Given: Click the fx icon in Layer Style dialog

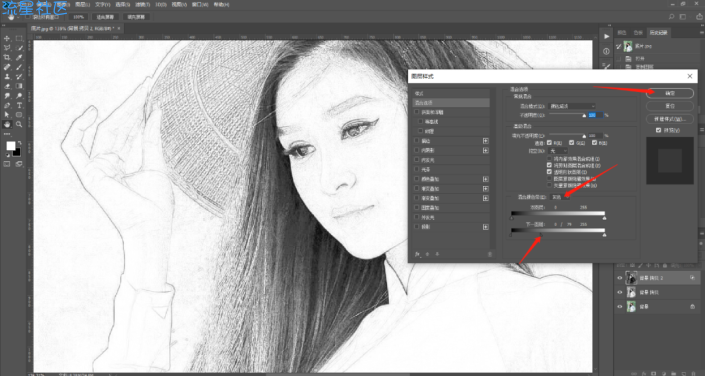Looking at the screenshot, I should (x=417, y=254).
